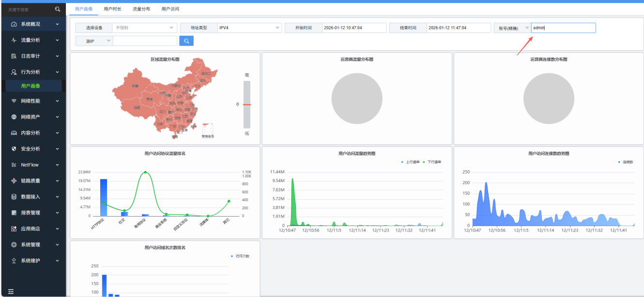Switch to the 流量分布 tab
Screen dimensions: 644x297
pos(141,9)
